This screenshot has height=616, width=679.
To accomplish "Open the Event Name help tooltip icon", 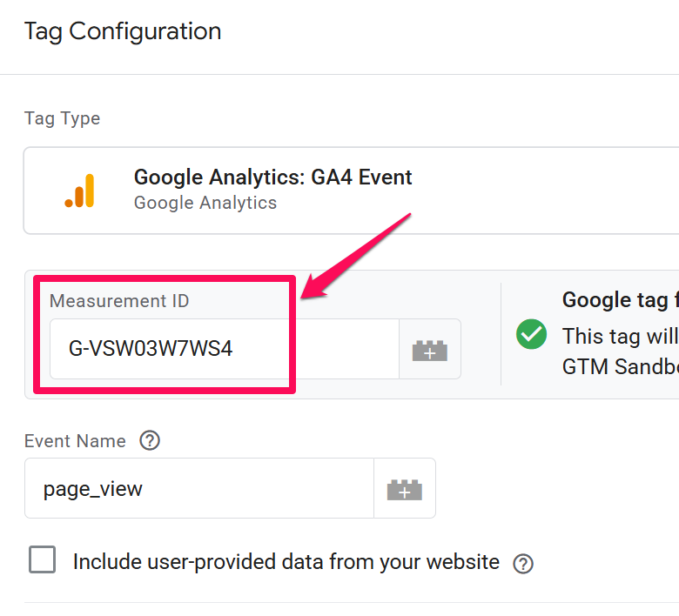I will click(150, 440).
